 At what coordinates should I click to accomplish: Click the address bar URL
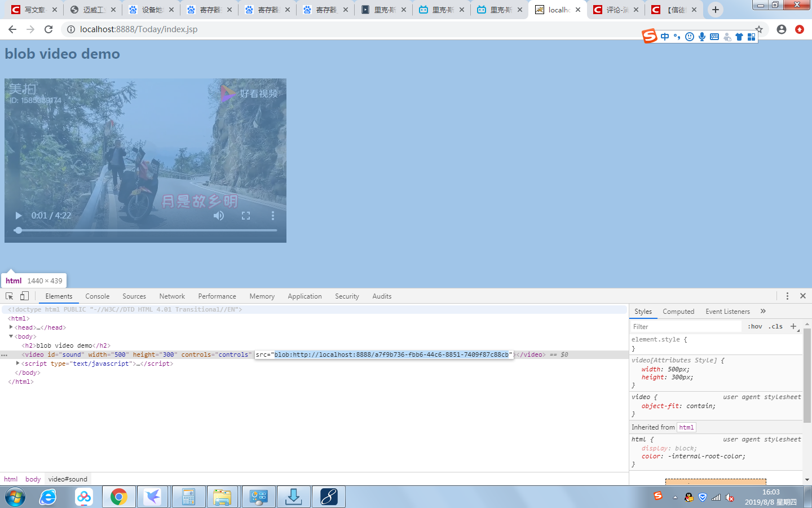tap(139, 29)
